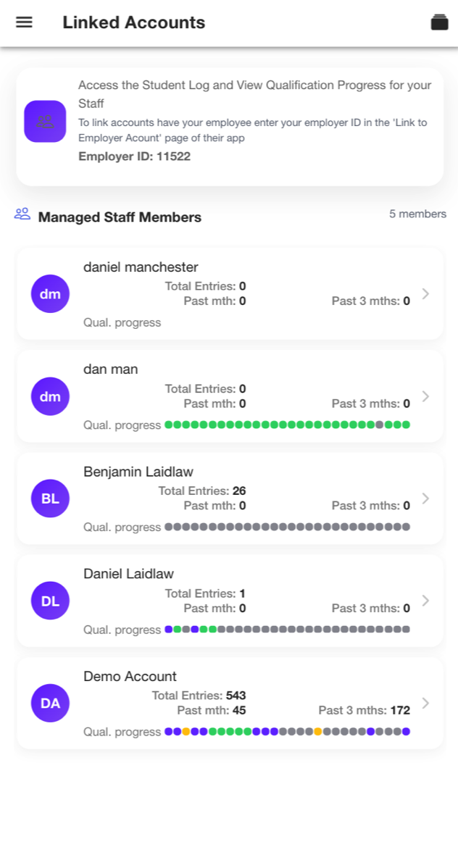The image size is (458, 868).
Task: Click Demo Account qualification progress dots
Action: [x=288, y=732]
